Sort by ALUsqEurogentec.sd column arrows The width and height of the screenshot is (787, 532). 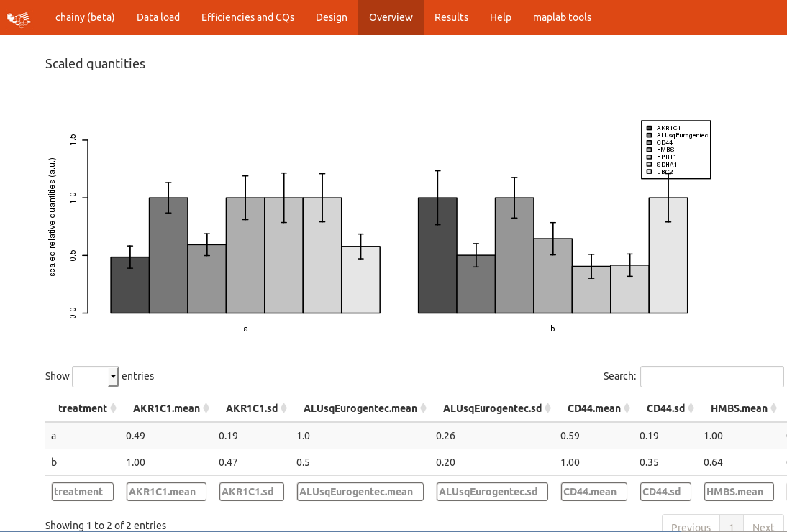tap(548, 408)
